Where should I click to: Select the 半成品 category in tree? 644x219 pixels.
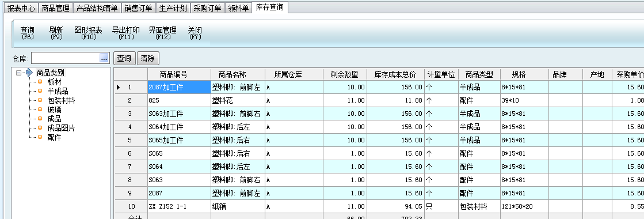coord(58,91)
